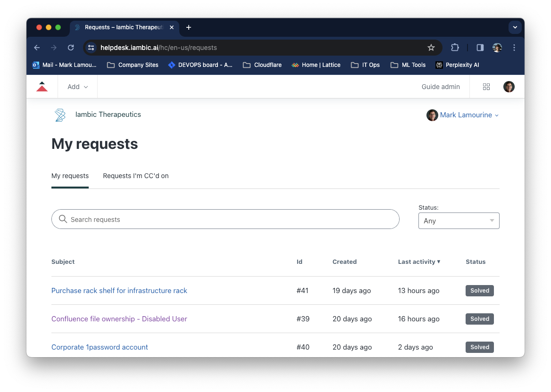
Task: Click the Iambic Therapeutics logo icon
Action: point(60,115)
